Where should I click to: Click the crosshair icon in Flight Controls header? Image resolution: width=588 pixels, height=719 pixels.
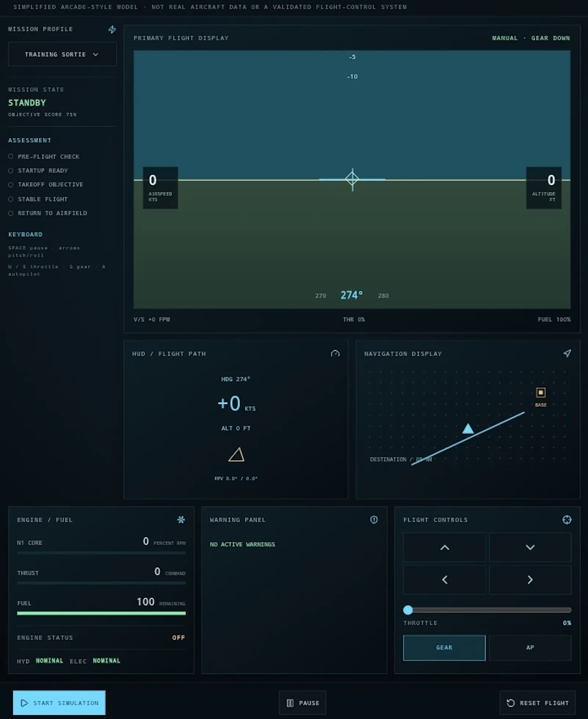567,519
